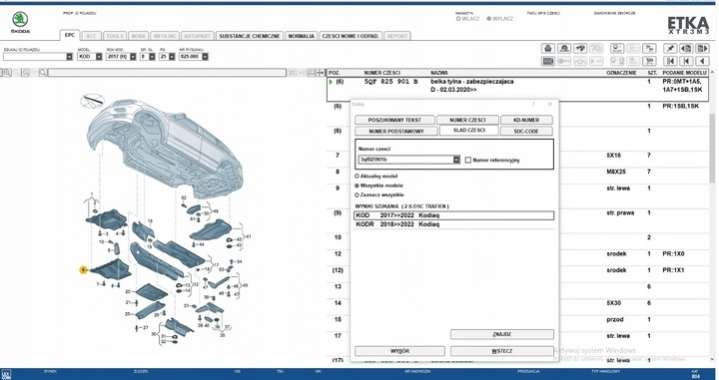Enable the Numer referencyjny checkbox
The height and width of the screenshot is (380, 719).
pyautogui.click(x=468, y=160)
